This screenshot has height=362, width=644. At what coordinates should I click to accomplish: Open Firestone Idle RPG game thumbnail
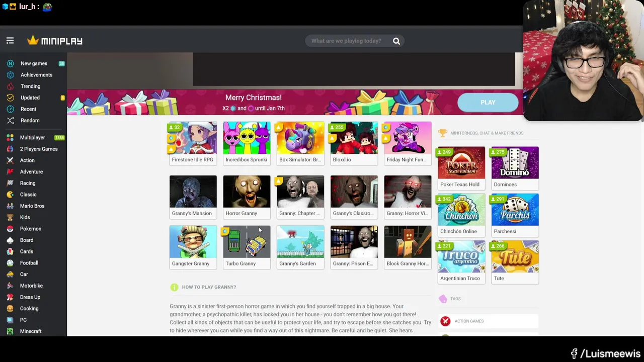pos(193,143)
